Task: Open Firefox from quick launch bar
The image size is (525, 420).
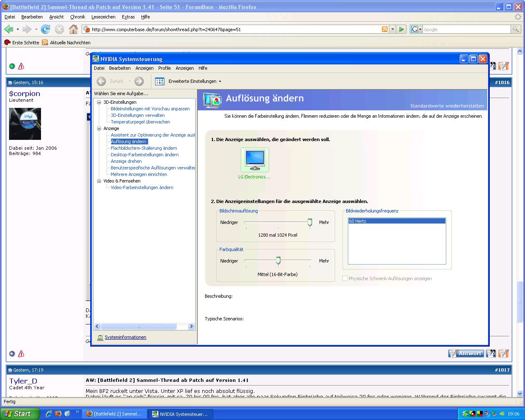Action: point(58,414)
